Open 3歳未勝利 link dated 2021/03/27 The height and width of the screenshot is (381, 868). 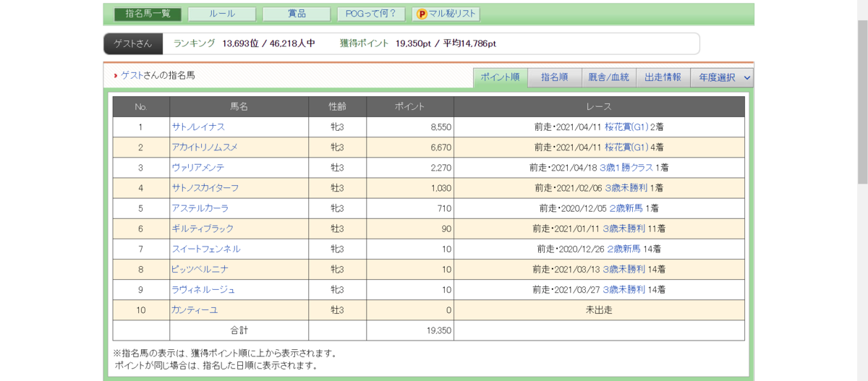[x=624, y=289]
